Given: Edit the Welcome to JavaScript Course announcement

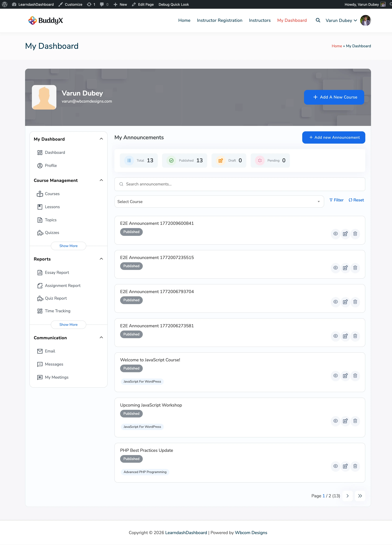Looking at the screenshot, I should coord(345,376).
